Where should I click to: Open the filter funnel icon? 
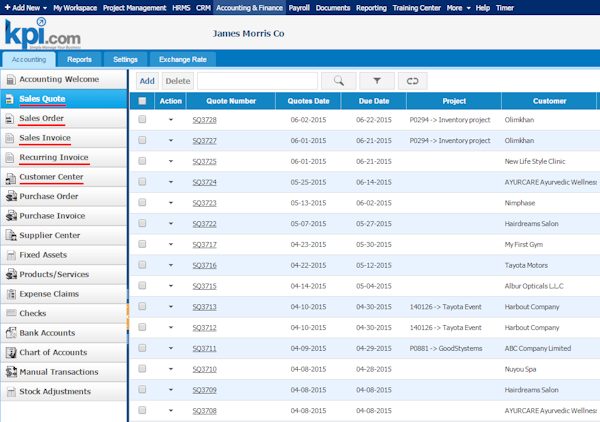click(x=377, y=81)
